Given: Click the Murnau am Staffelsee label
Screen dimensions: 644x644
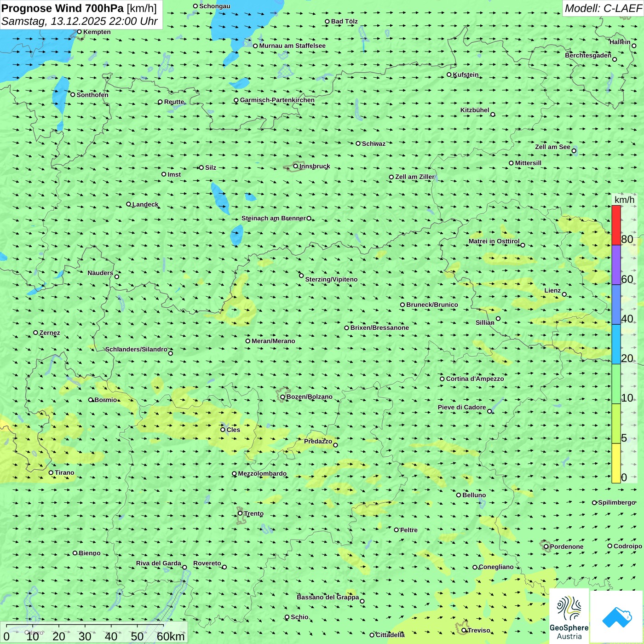Looking at the screenshot, I should click(293, 46).
